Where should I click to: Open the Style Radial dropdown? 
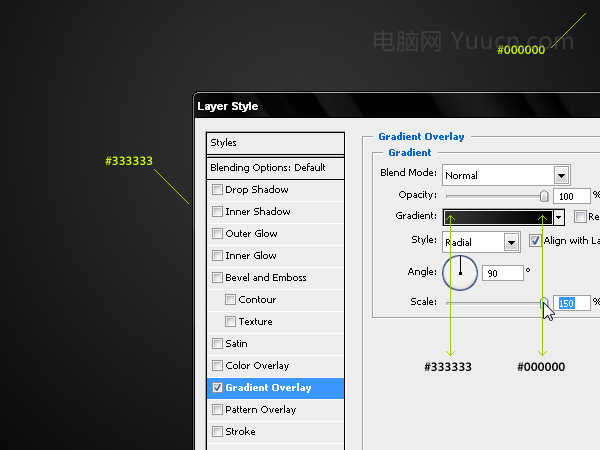(x=481, y=242)
